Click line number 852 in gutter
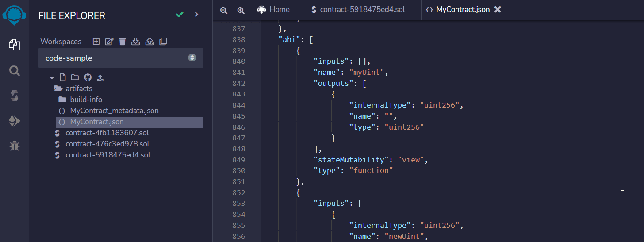The width and height of the screenshot is (644, 242). pyautogui.click(x=239, y=192)
